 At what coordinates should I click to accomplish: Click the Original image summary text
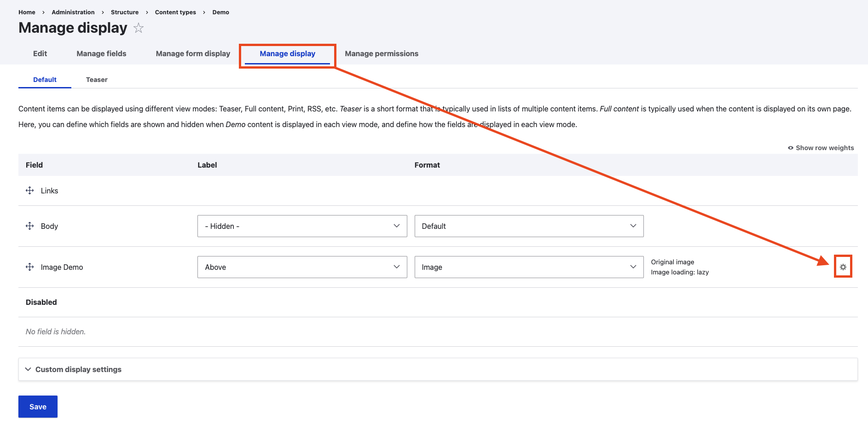[x=672, y=262]
